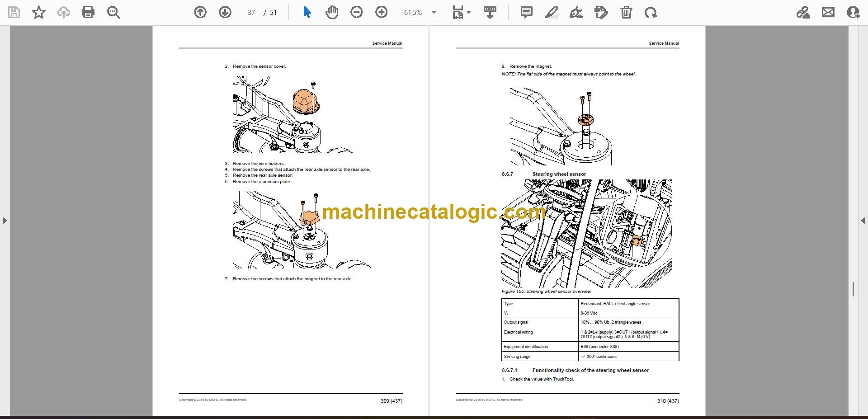Screen dimensions: 868x419
Task: Go to previous page
Action: click(x=200, y=13)
